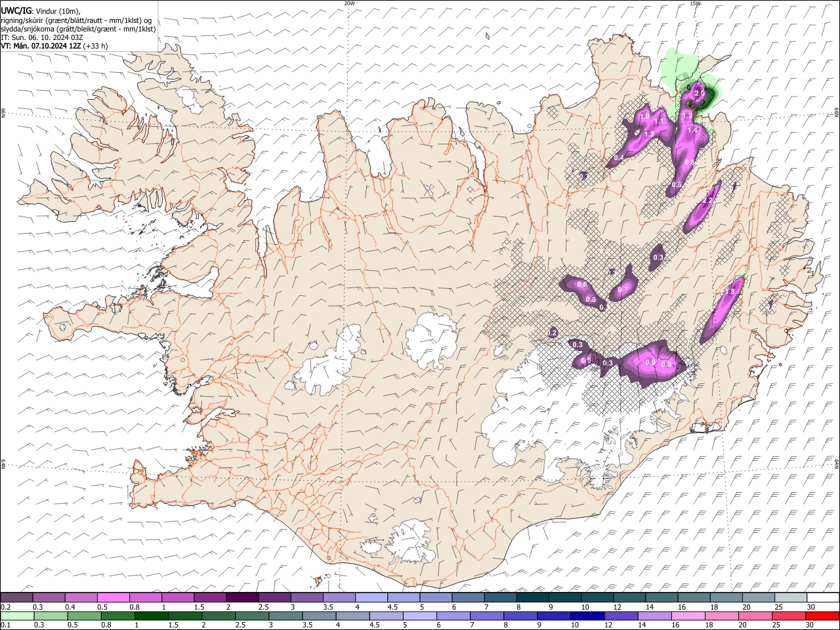Select the light lavender 4 swatch in top legend row

point(370,598)
